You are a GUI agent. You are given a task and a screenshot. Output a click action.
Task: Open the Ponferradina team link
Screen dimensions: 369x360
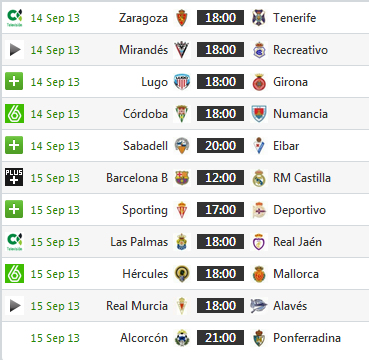coord(307,338)
